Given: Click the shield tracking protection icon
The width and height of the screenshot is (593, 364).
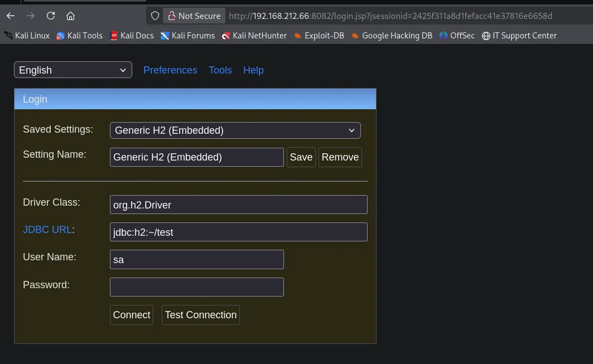Looking at the screenshot, I should [x=155, y=16].
